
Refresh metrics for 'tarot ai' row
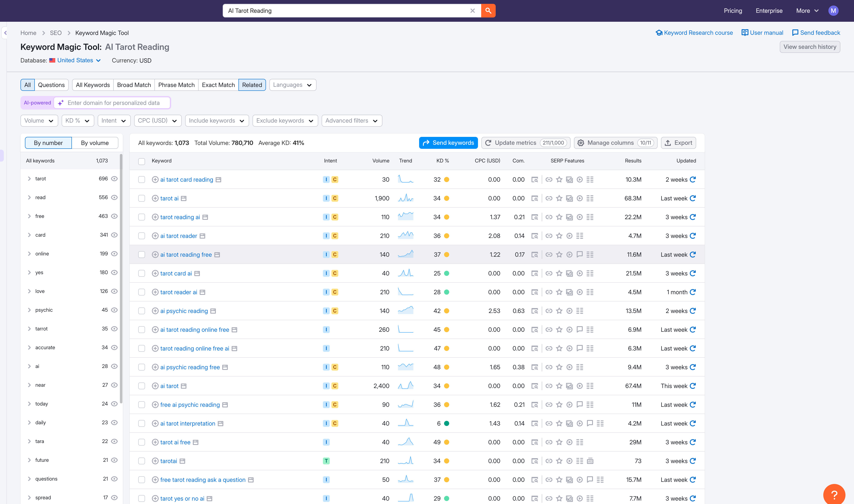(693, 198)
